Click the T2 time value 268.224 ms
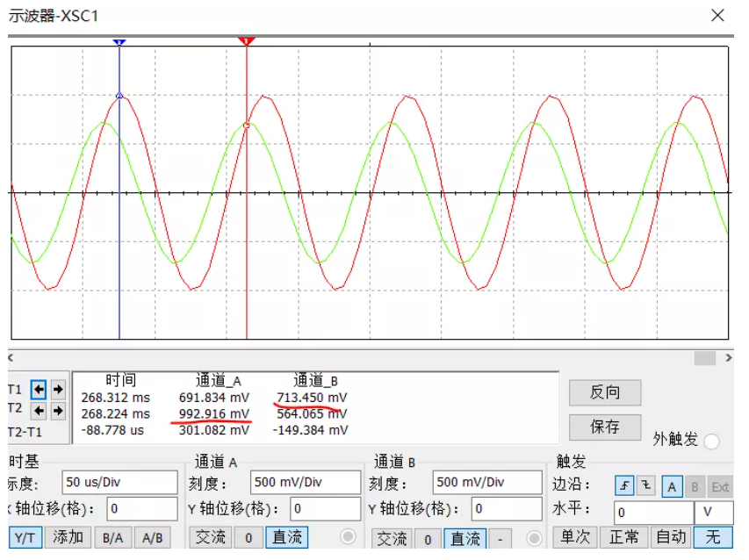Screen dimensions: 749x560 [116, 414]
